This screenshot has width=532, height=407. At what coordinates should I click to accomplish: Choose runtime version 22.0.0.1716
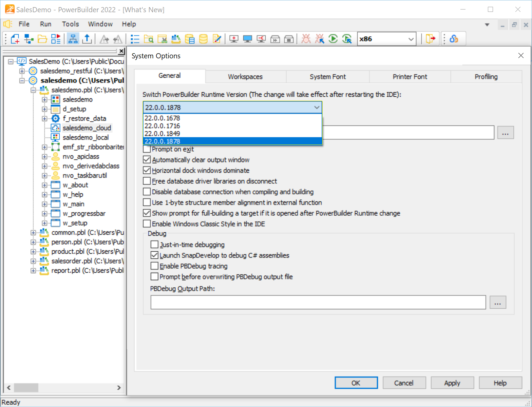click(232, 126)
